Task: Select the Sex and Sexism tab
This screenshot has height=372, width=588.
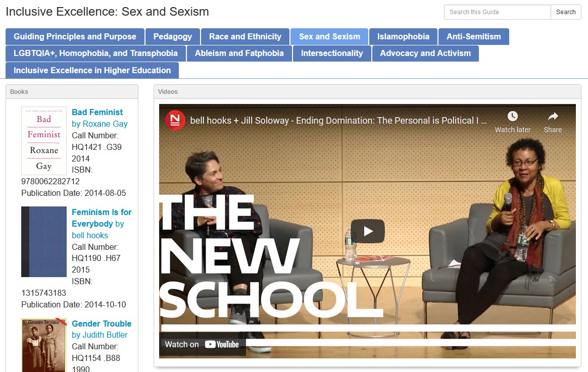Action: (329, 36)
